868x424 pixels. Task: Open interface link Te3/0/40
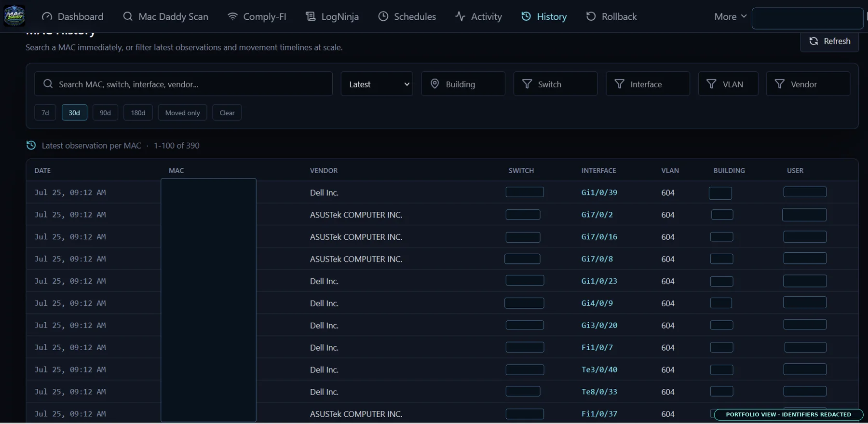[x=599, y=370]
